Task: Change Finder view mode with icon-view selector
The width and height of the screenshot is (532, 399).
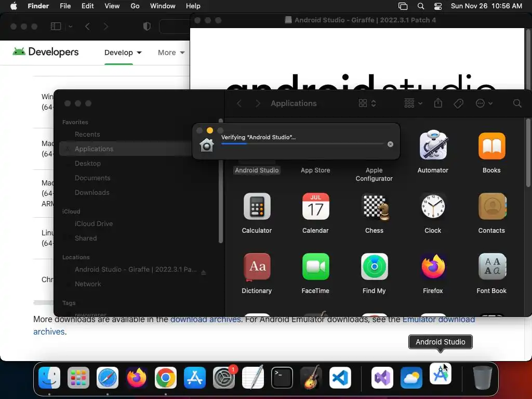Action: [x=367, y=103]
